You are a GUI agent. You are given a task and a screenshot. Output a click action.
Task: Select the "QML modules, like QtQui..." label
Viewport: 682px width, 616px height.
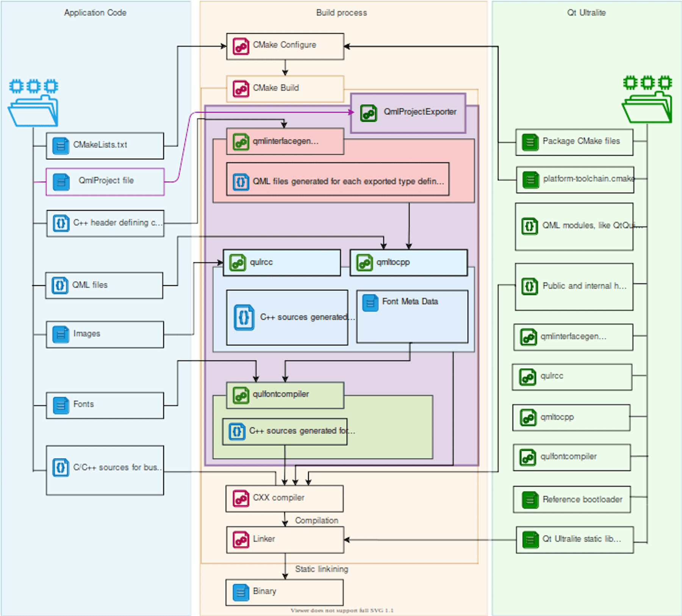click(593, 225)
